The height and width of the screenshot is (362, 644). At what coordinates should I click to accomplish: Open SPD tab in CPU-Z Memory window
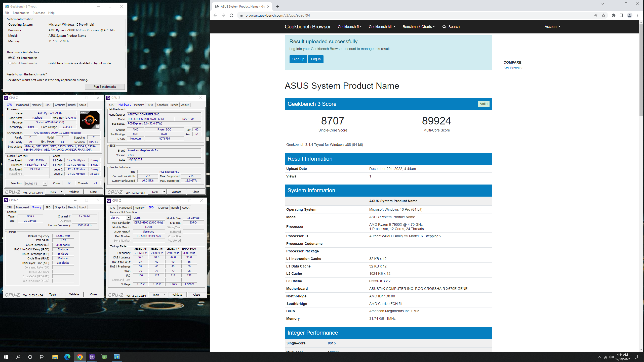pyautogui.click(x=48, y=207)
